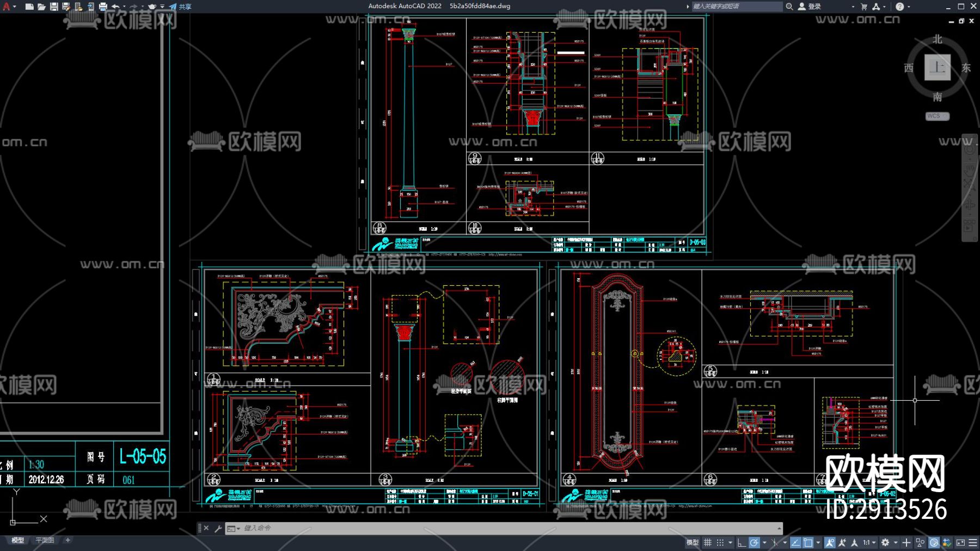Save the drawing with the Save icon
Viewport: 980px width, 551px height.
click(x=54, y=7)
